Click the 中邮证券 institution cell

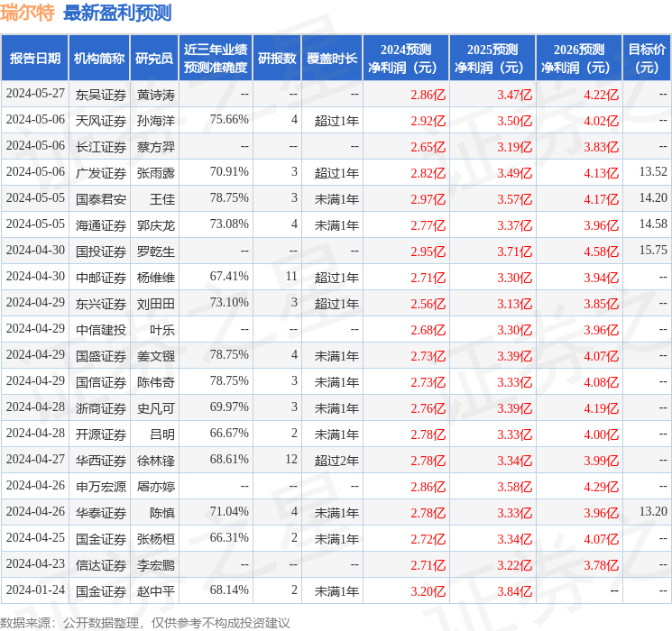pyautogui.click(x=101, y=278)
